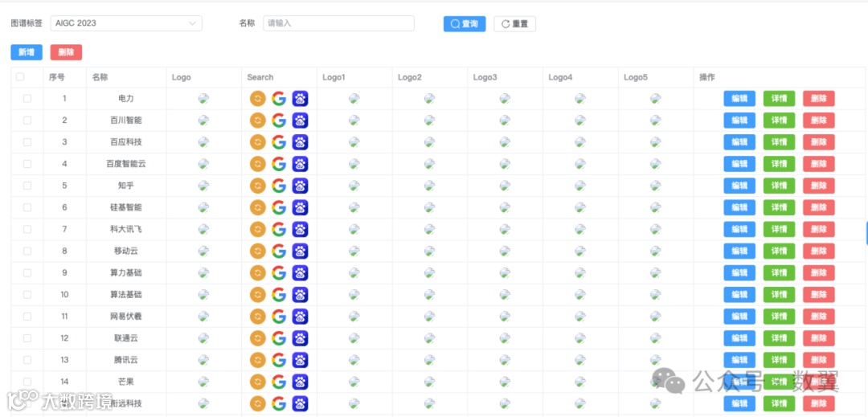The width and height of the screenshot is (868, 417).
Task: Check the checkbox for row 腾讯云
Action: tap(27, 360)
